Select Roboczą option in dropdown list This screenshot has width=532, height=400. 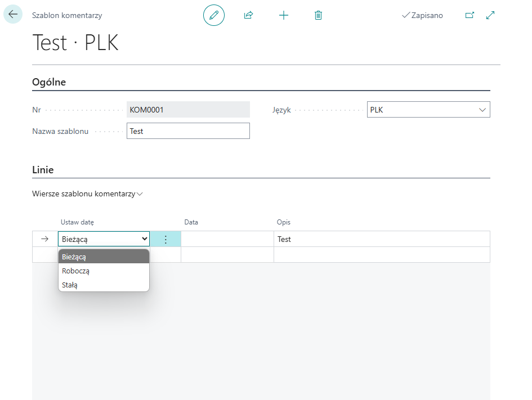[104, 271]
